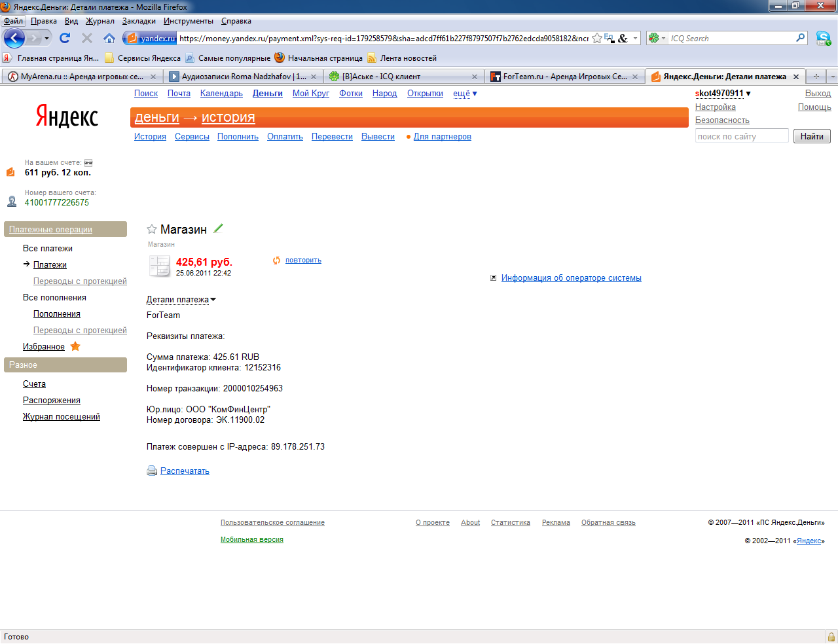
Task: Click the Яндекс logo
Action: (67, 116)
